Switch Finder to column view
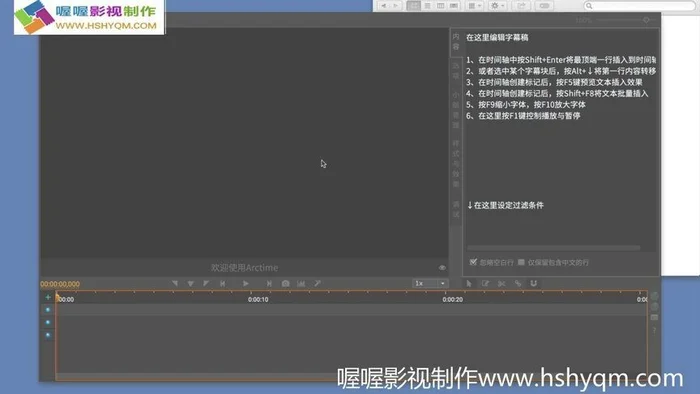The height and width of the screenshot is (394, 700). (x=441, y=5)
